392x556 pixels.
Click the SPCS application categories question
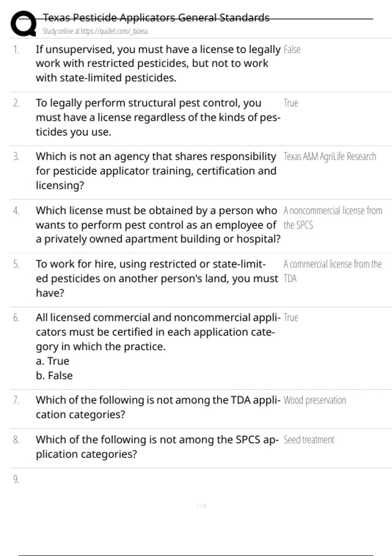(x=157, y=447)
